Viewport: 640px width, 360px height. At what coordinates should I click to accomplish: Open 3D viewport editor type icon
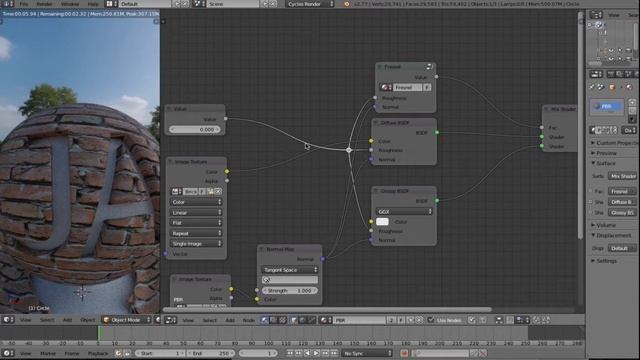pos(8,320)
